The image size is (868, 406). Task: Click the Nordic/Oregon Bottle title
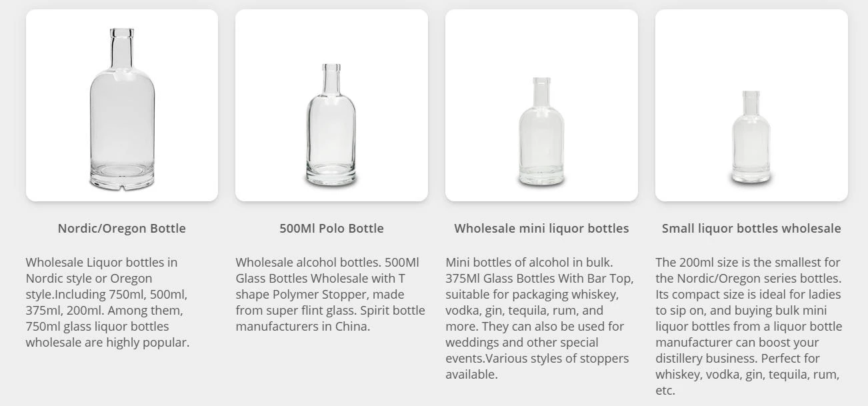(x=122, y=228)
